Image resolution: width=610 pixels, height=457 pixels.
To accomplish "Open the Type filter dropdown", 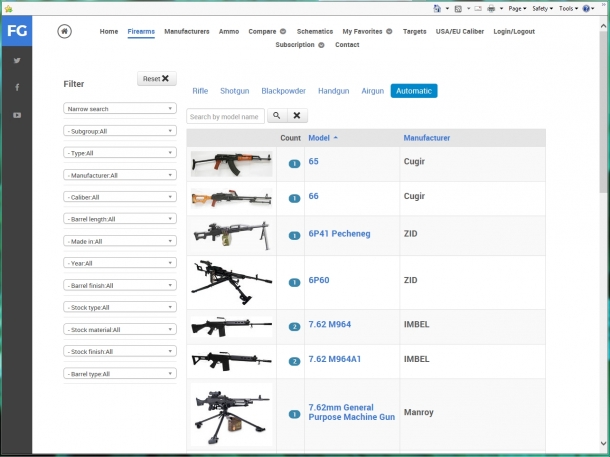I will [120, 152].
